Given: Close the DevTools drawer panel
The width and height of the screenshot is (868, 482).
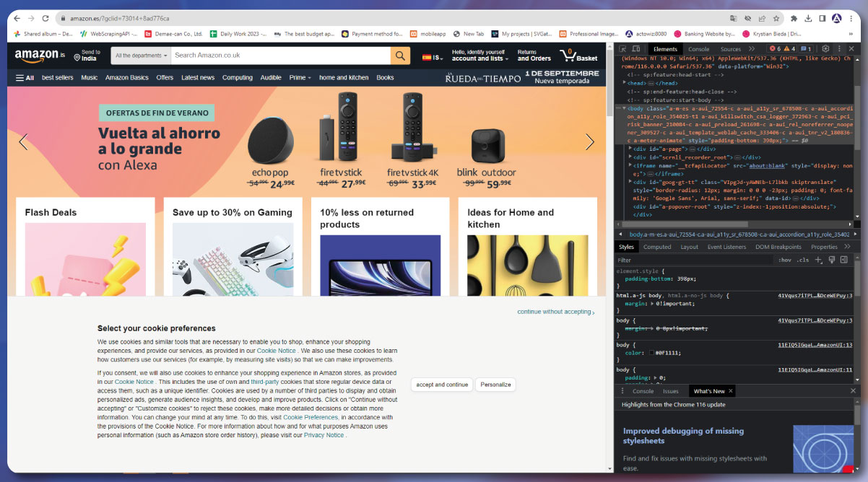Looking at the screenshot, I should pos(853,391).
